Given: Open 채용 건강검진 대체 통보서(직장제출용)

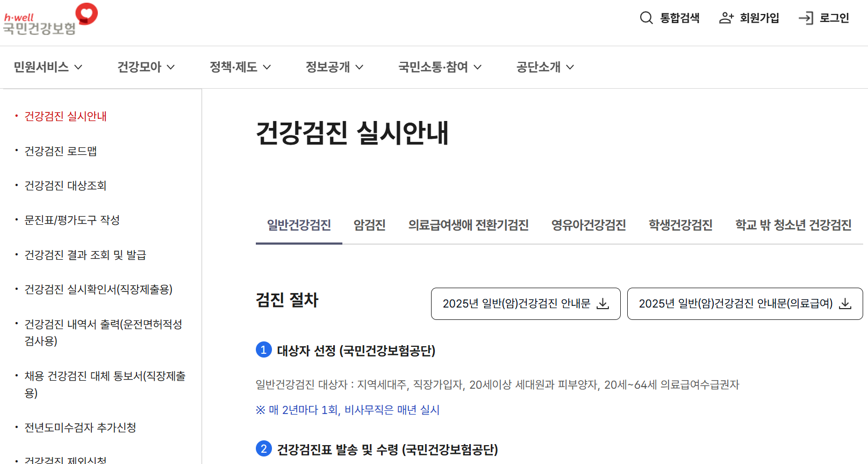Looking at the screenshot, I should click(105, 384).
